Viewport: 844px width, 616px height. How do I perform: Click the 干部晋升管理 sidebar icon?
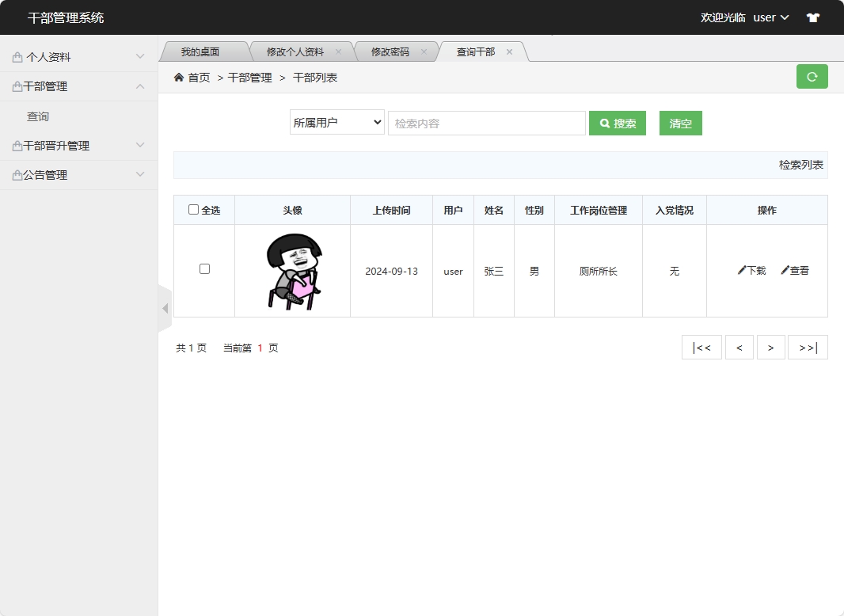click(x=17, y=145)
